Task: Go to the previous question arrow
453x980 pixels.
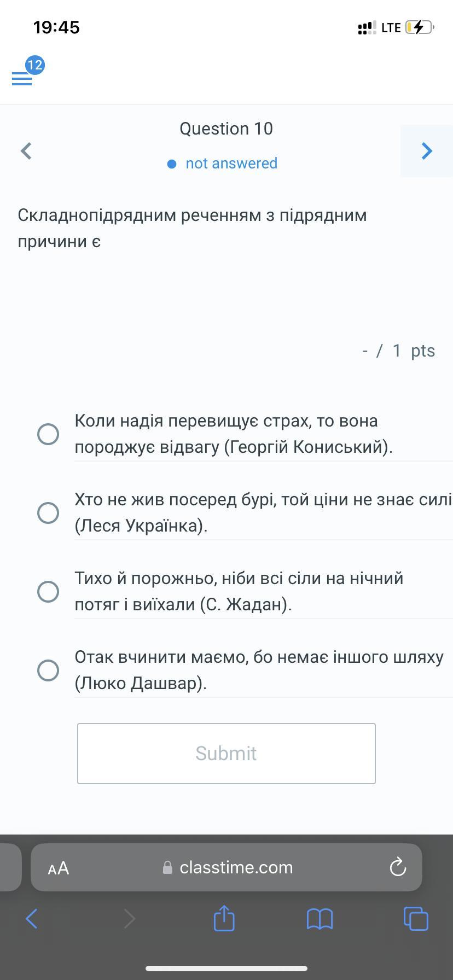Action: coord(26,151)
